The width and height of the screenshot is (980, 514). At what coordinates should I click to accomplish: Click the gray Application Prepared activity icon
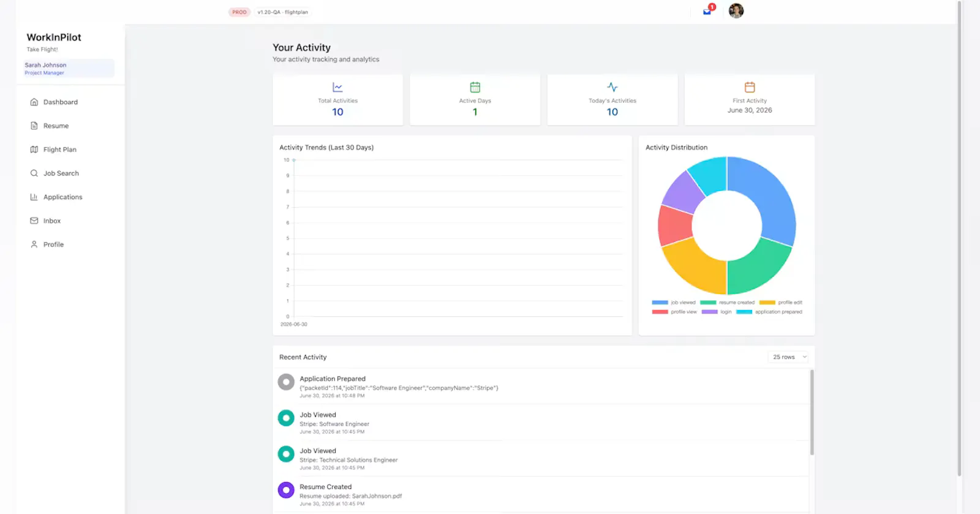[286, 382]
